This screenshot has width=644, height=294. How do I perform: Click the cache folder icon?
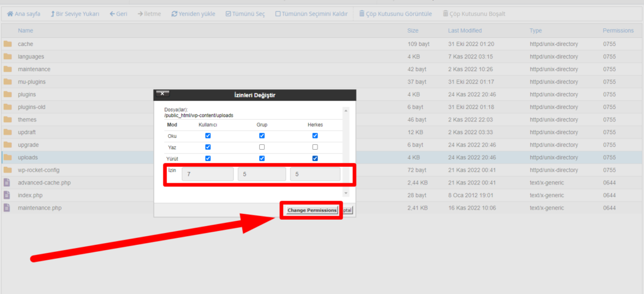click(8, 44)
